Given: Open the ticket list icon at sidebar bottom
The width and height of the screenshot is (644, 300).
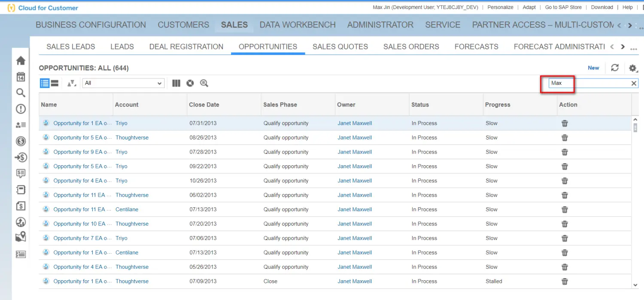Looking at the screenshot, I should tap(21, 254).
